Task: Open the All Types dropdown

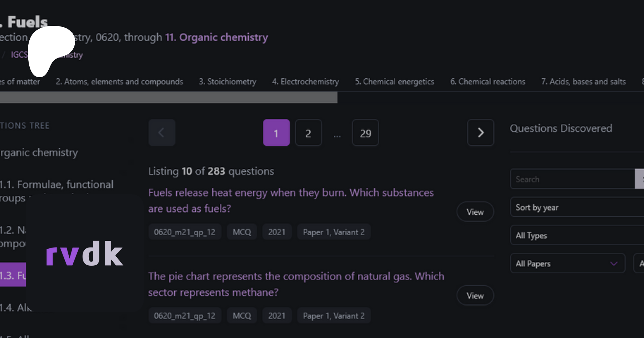Action: 576,236
